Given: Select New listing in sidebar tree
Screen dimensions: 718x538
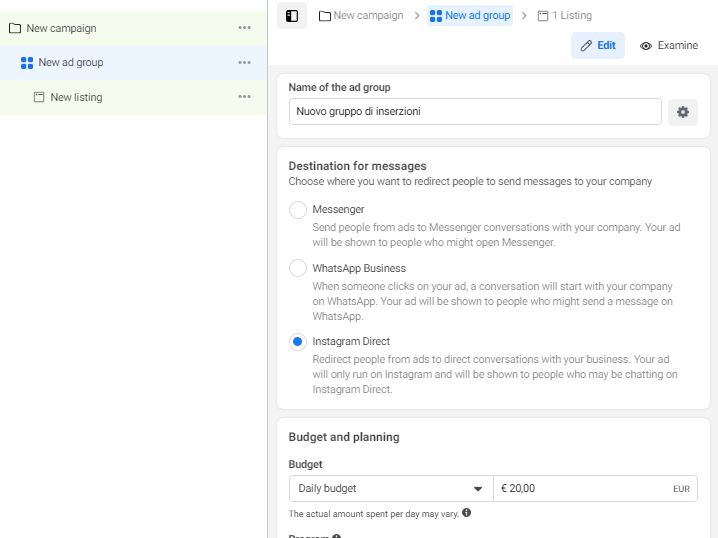Looking at the screenshot, I should click(x=133, y=97).
